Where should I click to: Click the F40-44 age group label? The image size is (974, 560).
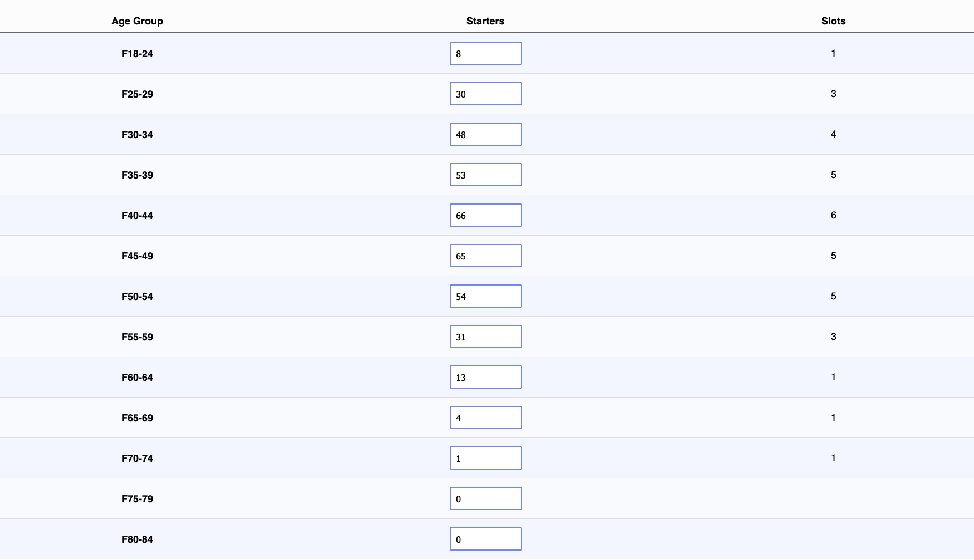tap(137, 216)
